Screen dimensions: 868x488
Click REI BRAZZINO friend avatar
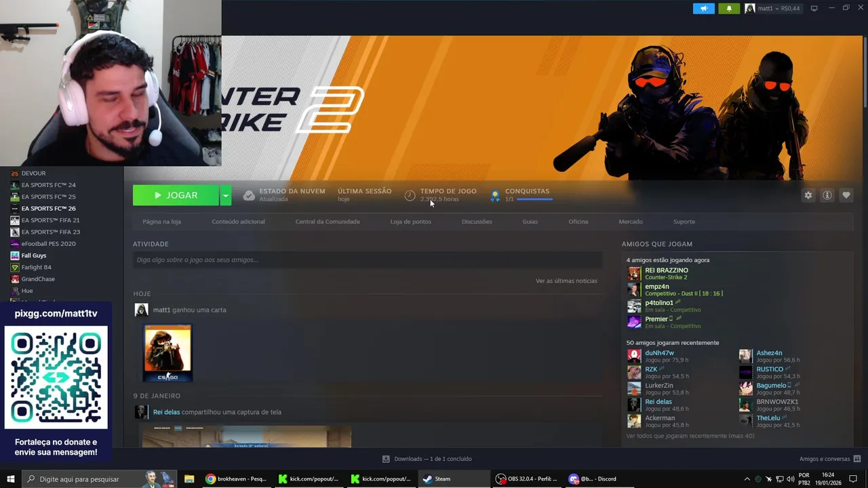coord(634,273)
